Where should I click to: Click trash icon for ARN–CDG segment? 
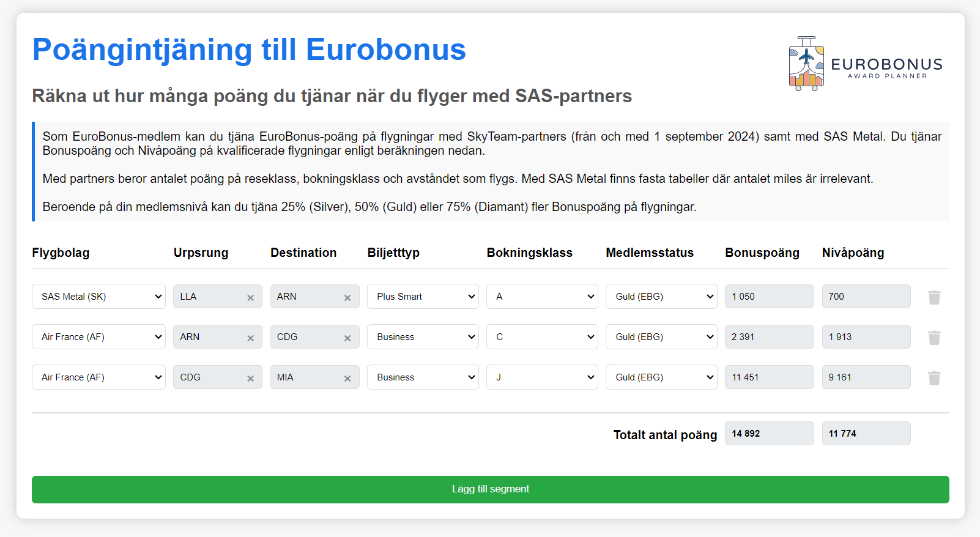934,338
